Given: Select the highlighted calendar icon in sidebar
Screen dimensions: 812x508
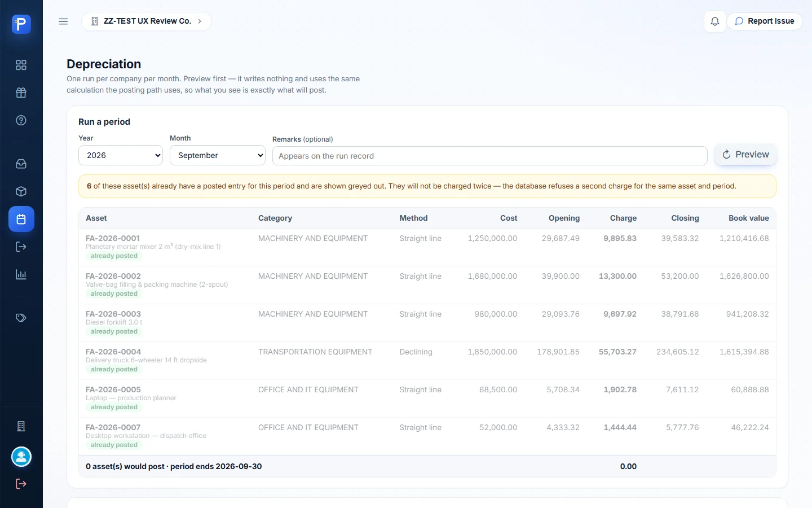Looking at the screenshot, I should click(x=21, y=219).
